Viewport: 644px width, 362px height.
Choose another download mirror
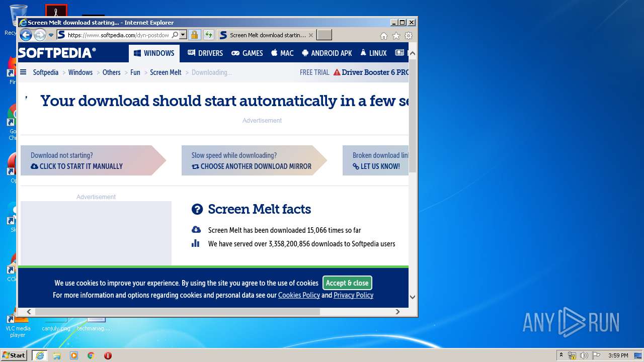pos(252,166)
